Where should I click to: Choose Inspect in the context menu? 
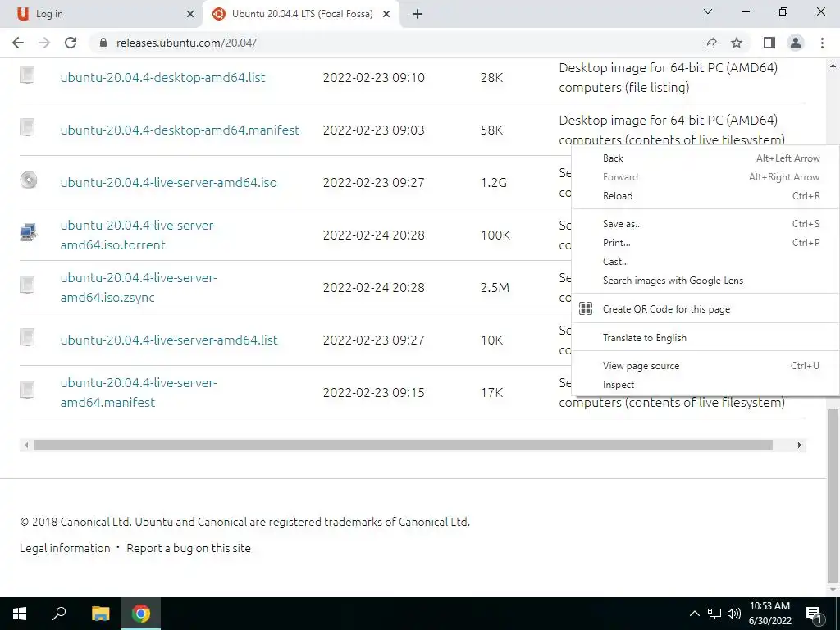[x=705, y=385]
